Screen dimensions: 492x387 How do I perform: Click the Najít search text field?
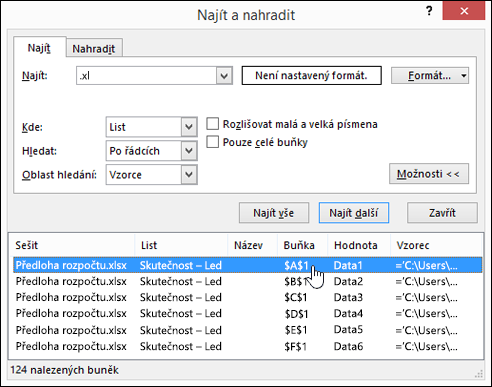(x=146, y=76)
